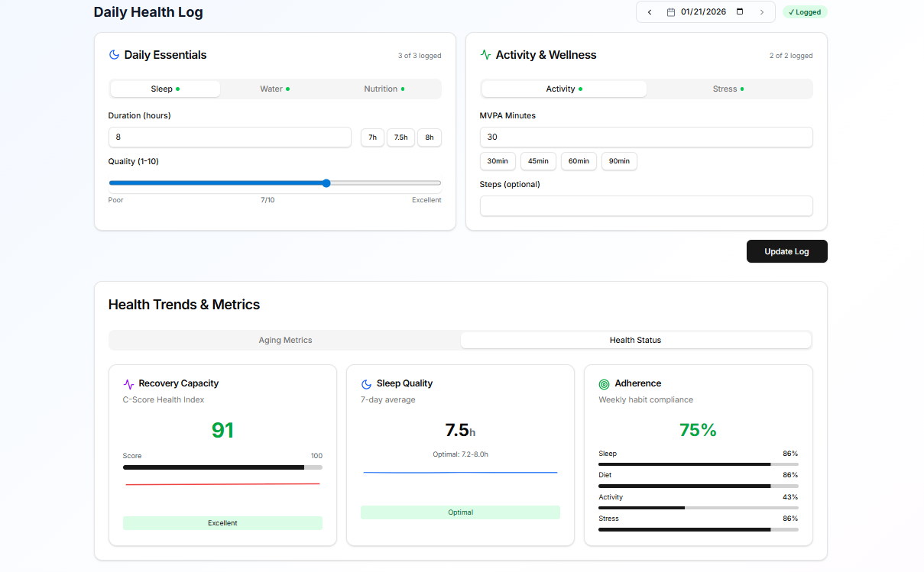Click the Sleep Quality moon icon
Screen dimensions: 924x572
coord(367,384)
